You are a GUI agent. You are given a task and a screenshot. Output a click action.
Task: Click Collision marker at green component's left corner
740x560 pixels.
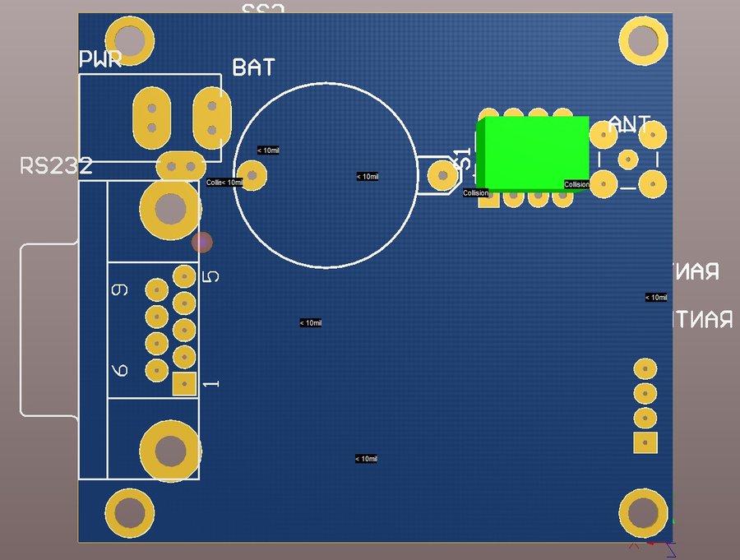tap(476, 192)
